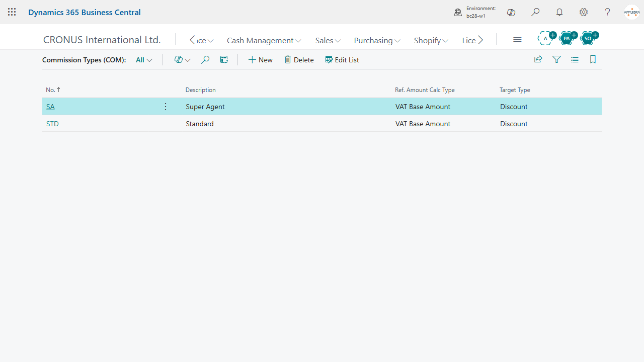Show more options for SA row
Screen dimensions: 644x362
166,107
